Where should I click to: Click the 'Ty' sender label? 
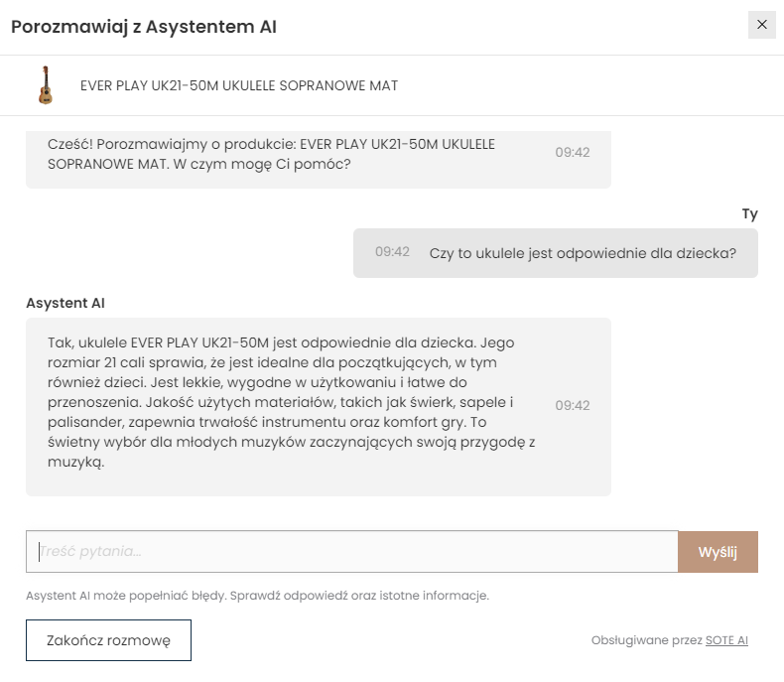coord(749,214)
